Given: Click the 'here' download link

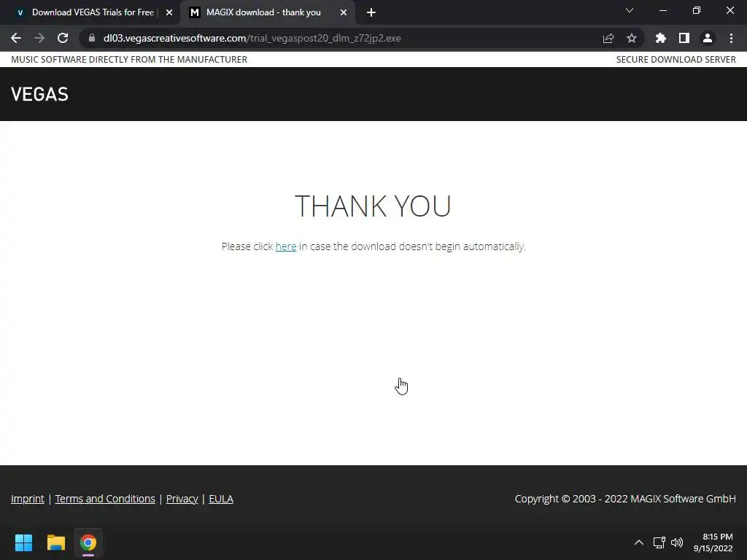Looking at the screenshot, I should tap(286, 246).
